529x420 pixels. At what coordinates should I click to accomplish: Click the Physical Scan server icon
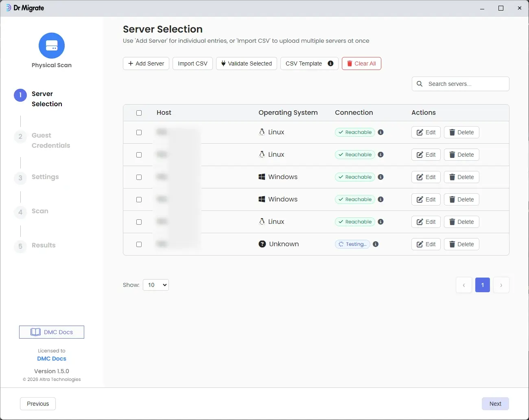(x=52, y=46)
